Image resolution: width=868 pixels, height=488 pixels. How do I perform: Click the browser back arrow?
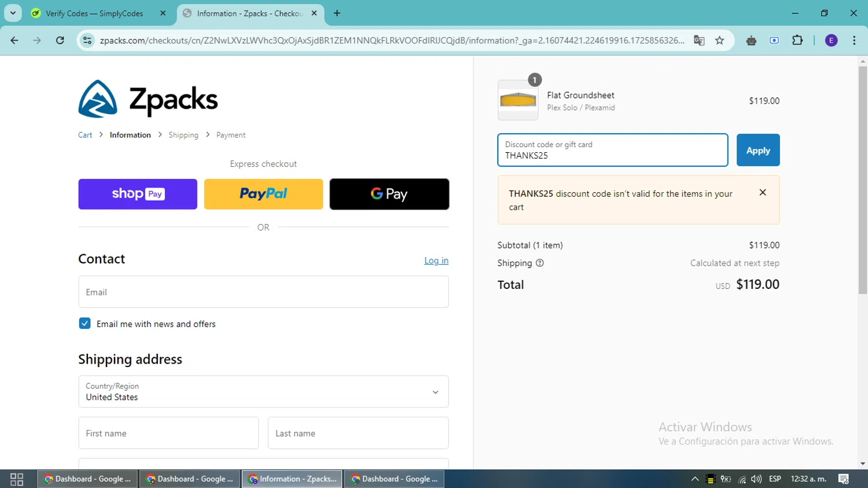click(14, 41)
